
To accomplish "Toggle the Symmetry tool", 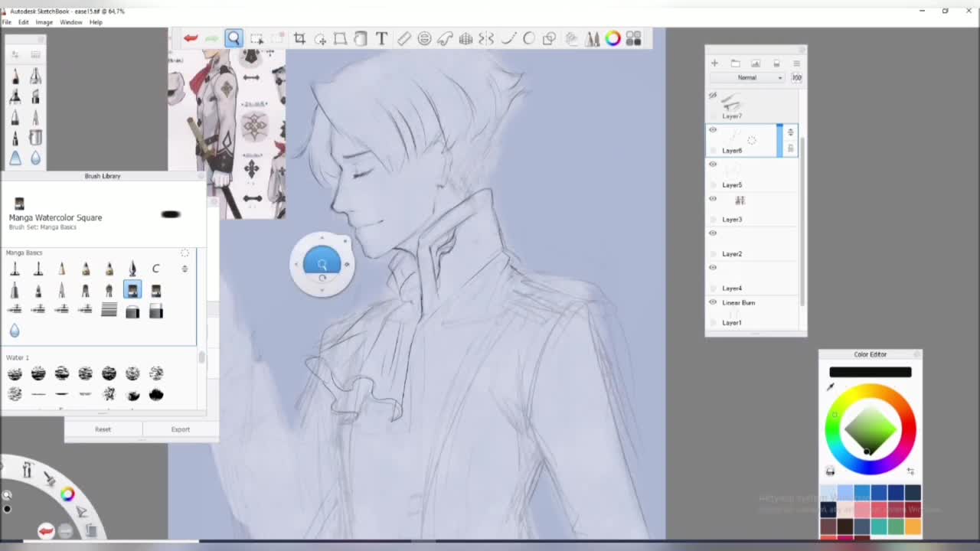I will pyautogui.click(x=486, y=38).
